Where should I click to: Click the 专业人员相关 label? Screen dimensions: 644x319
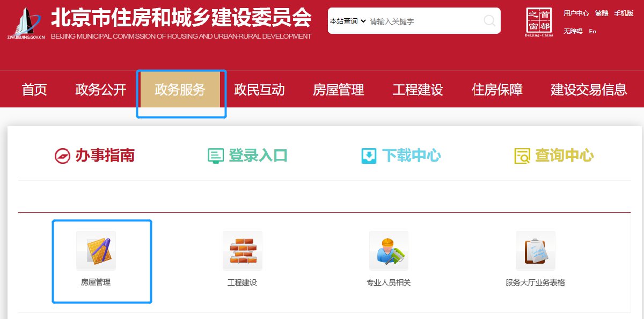pos(389,282)
